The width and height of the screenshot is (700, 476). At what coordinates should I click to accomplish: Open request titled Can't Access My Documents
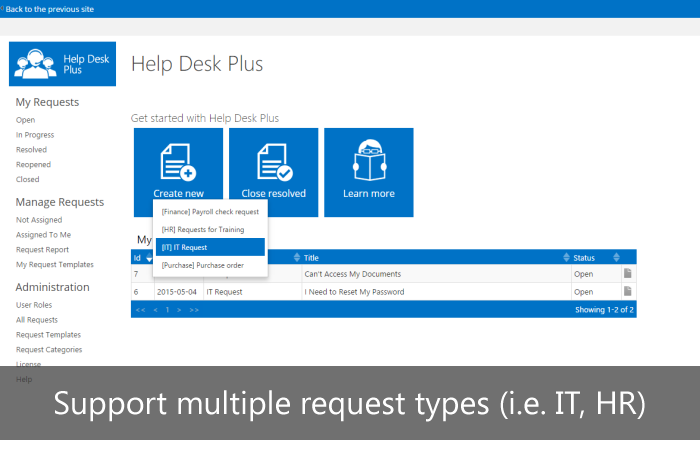pos(353,274)
